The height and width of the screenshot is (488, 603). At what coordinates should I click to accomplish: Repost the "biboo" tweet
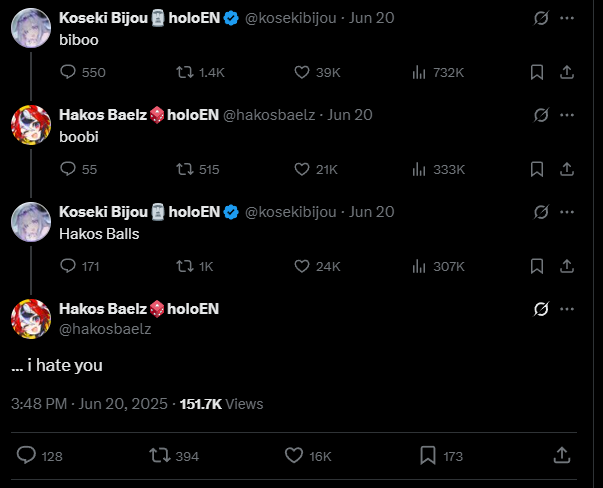(x=185, y=72)
